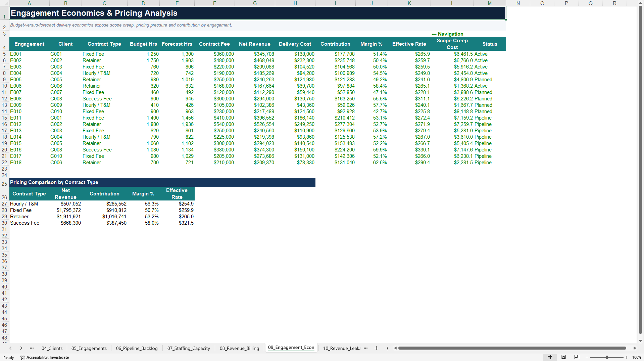Select the title cell Engagement Economics & Pricing Analysis
This screenshot has width=644, height=361.
[x=257, y=13]
